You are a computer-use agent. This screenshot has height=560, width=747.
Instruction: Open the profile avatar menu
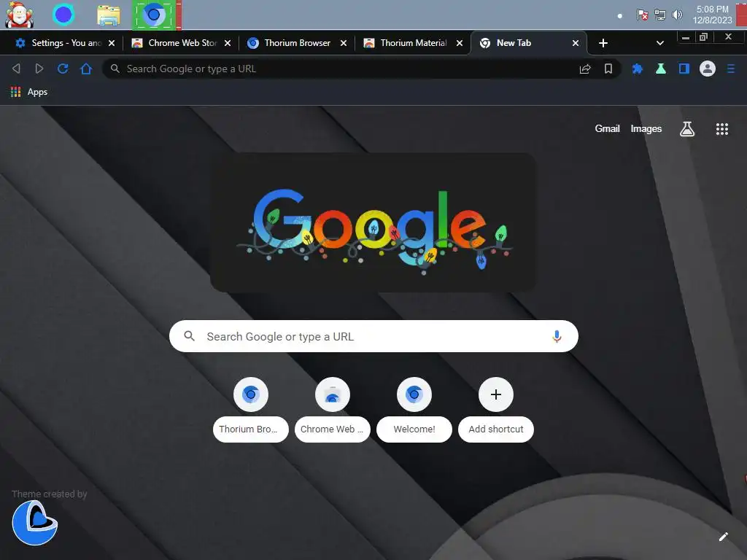point(708,69)
